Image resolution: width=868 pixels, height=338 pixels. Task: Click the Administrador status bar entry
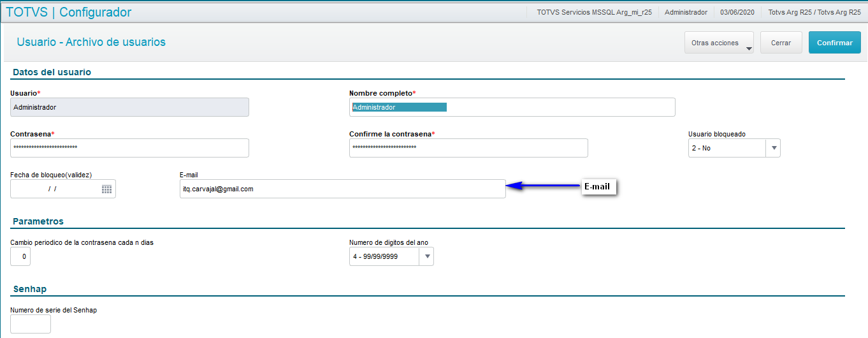pyautogui.click(x=686, y=12)
